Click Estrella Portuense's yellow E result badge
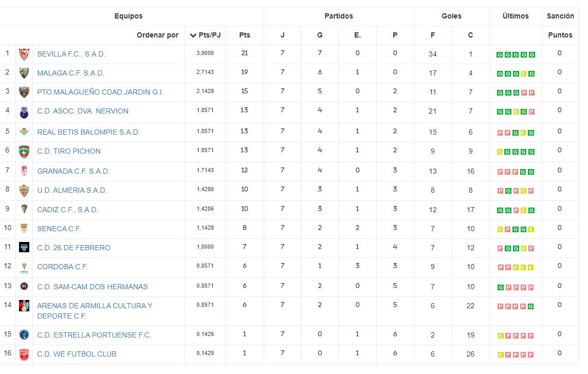588x374 pixels. coord(500,336)
